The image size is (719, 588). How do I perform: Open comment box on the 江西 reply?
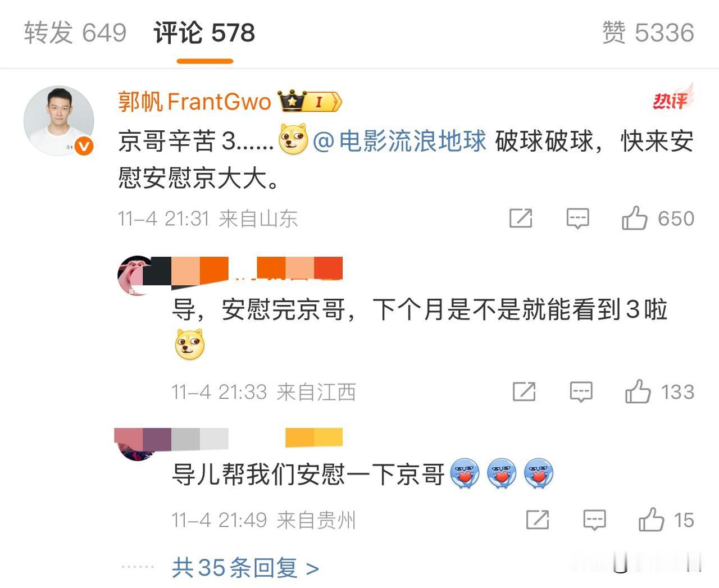pyautogui.click(x=581, y=391)
